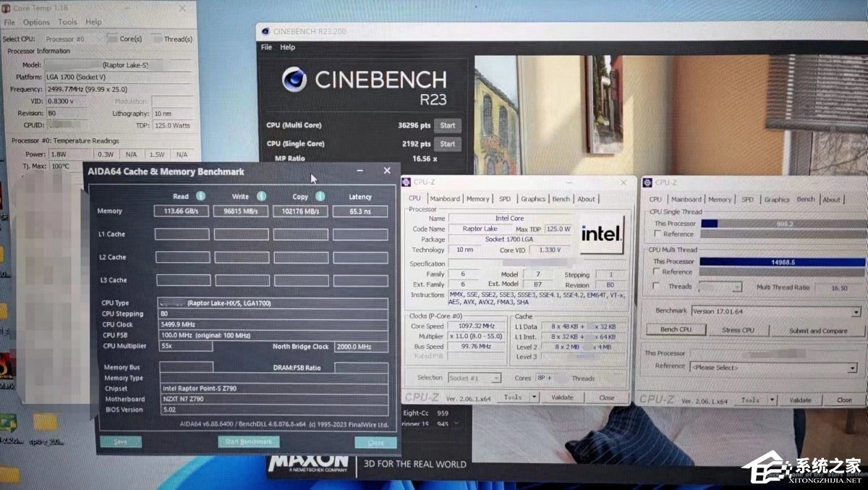Open the Socket #1 selection dropdown
868x490 pixels.
(x=475, y=378)
